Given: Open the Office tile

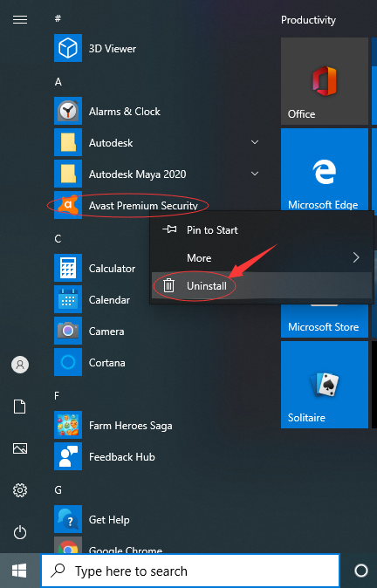Looking at the screenshot, I should (325, 81).
